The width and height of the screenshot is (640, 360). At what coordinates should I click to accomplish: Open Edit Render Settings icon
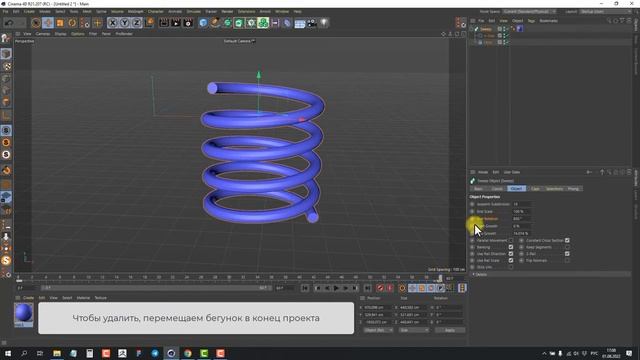[x=188, y=23]
